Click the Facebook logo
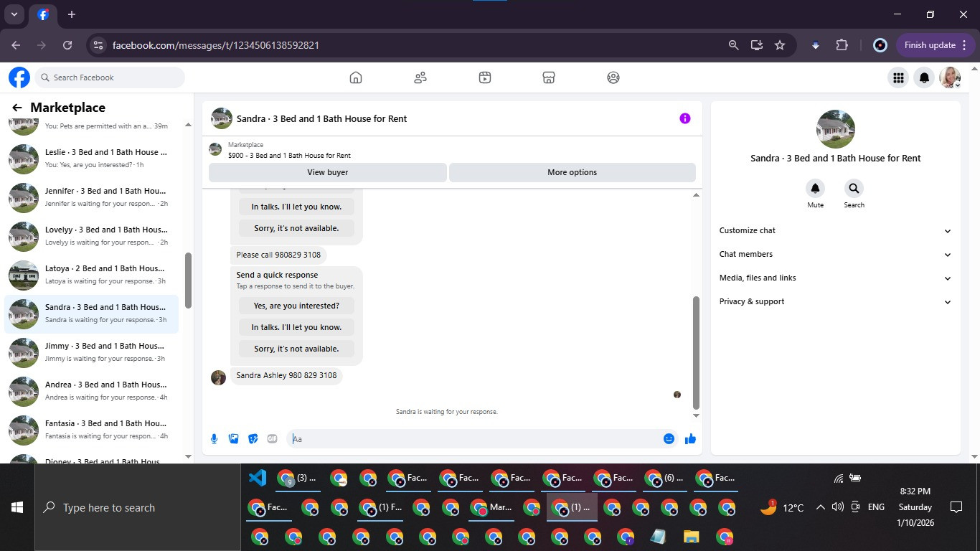This screenshot has width=980, height=551. (19, 77)
